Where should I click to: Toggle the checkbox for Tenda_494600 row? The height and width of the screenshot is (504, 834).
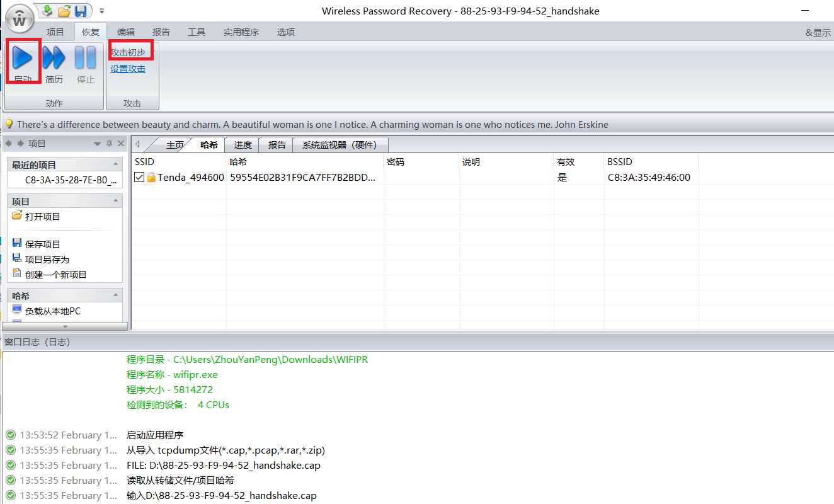coord(139,178)
